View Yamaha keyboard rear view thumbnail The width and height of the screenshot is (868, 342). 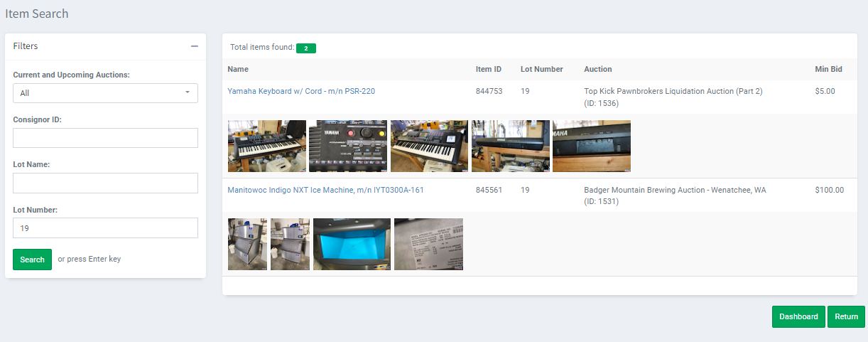point(592,146)
